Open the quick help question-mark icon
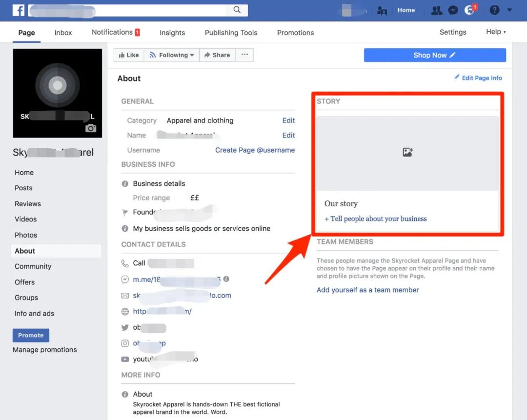The width and height of the screenshot is (527, 420). (494, 10)
